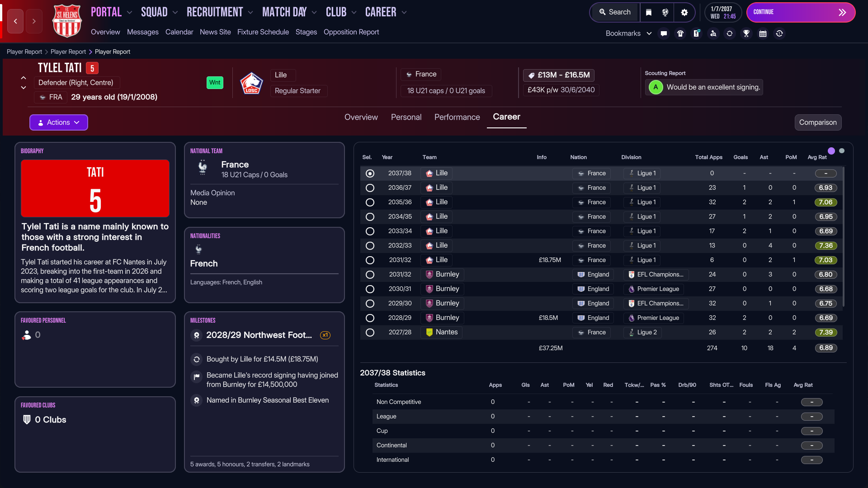The height and width of the screenshot is (488, 868).
Task: Select the 2036/37 Lille season radio
Action: [x=370, y=188]
